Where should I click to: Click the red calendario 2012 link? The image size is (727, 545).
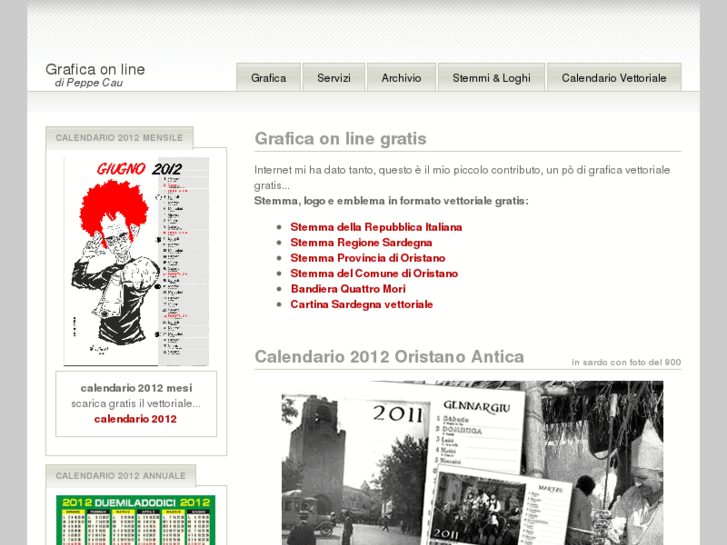135,419
